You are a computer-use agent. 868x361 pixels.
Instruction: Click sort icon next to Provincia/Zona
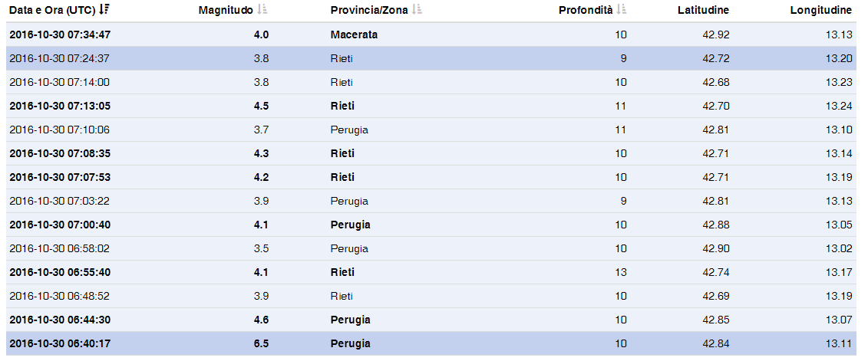coord(417,10)
